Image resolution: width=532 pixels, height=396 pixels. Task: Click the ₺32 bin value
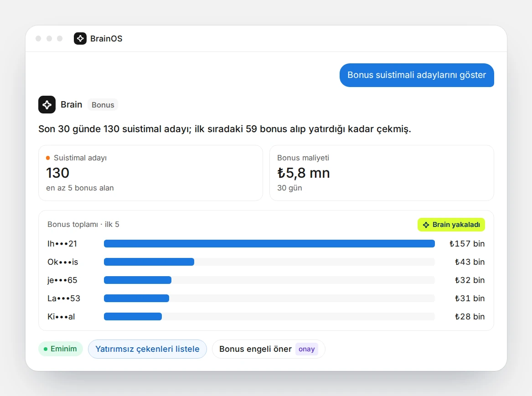tap(470, 280)
